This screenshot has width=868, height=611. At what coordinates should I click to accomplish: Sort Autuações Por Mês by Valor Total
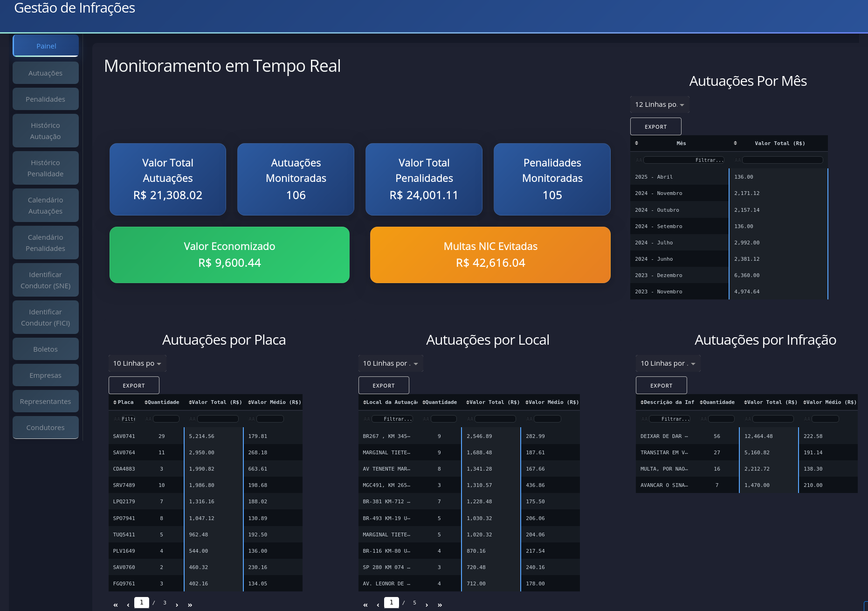pos(779,143)
